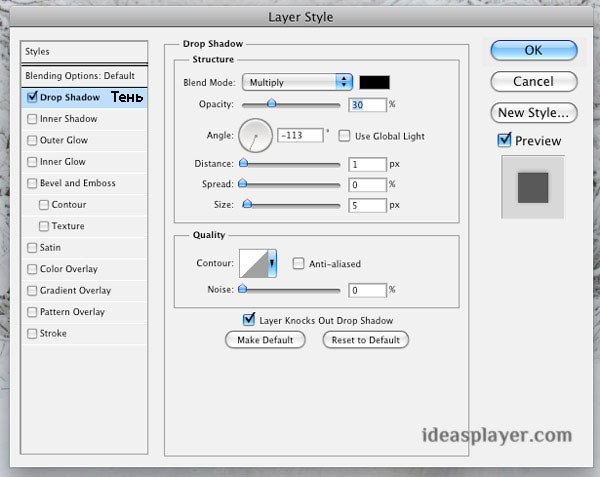Click the style preview thumbnail
The image size is (600, 477).
[x=533, y=187]
